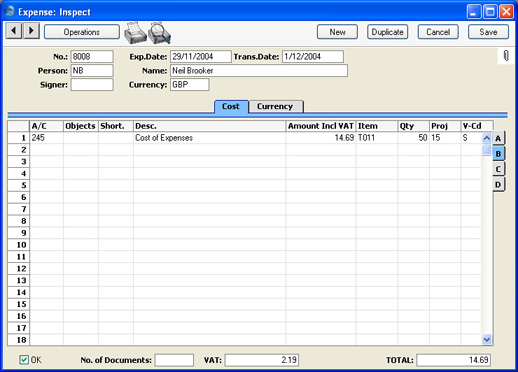The width and height of the screenshot is (518, 372).
Task: Click project cell 15
Action: pos(445,138)
